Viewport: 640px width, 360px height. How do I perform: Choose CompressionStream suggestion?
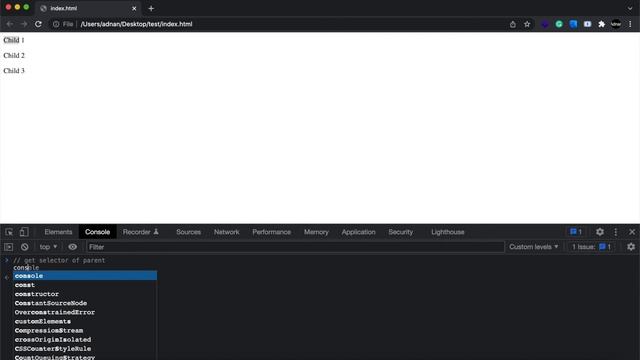point(85,331)
